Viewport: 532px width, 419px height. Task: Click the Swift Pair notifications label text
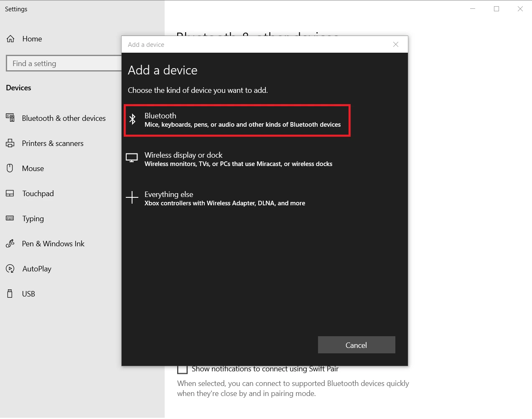pos(265,369)
